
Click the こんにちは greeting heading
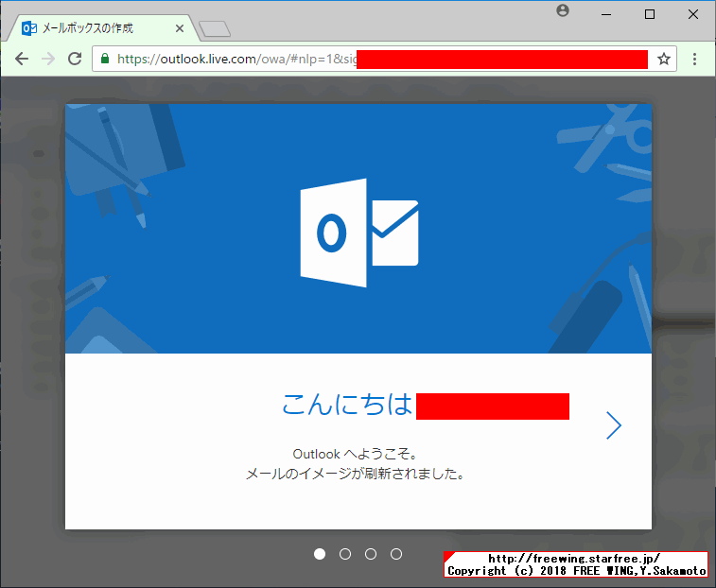pos(347,405)
